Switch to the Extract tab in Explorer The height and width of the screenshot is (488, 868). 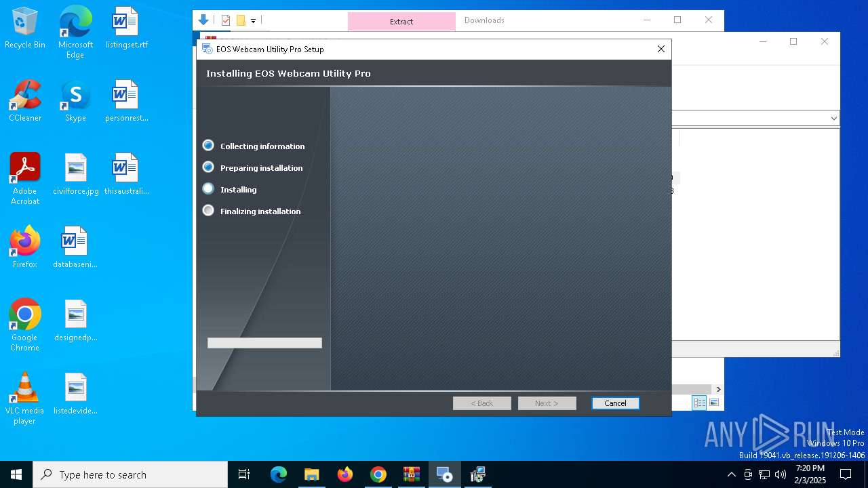(x=401, y=21)
